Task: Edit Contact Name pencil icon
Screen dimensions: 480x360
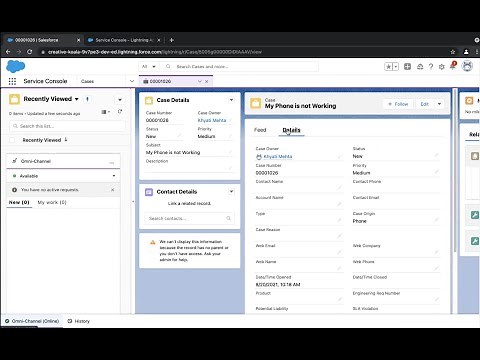Action: click(340, 188)
